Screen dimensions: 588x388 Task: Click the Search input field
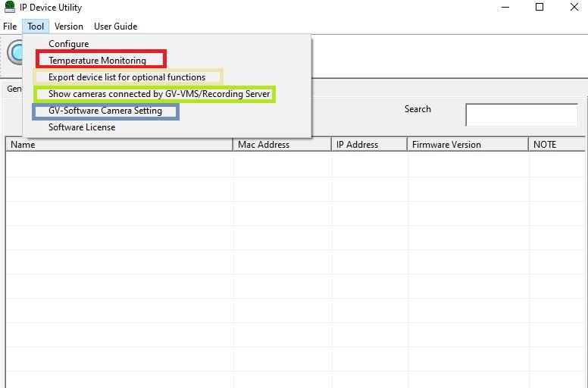click(x=521, y=114)
